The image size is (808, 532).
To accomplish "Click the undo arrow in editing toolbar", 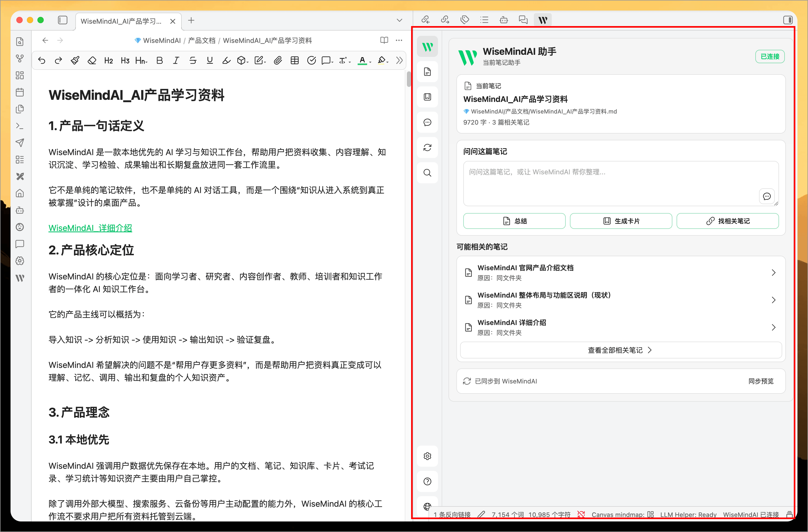I will 42,60.
